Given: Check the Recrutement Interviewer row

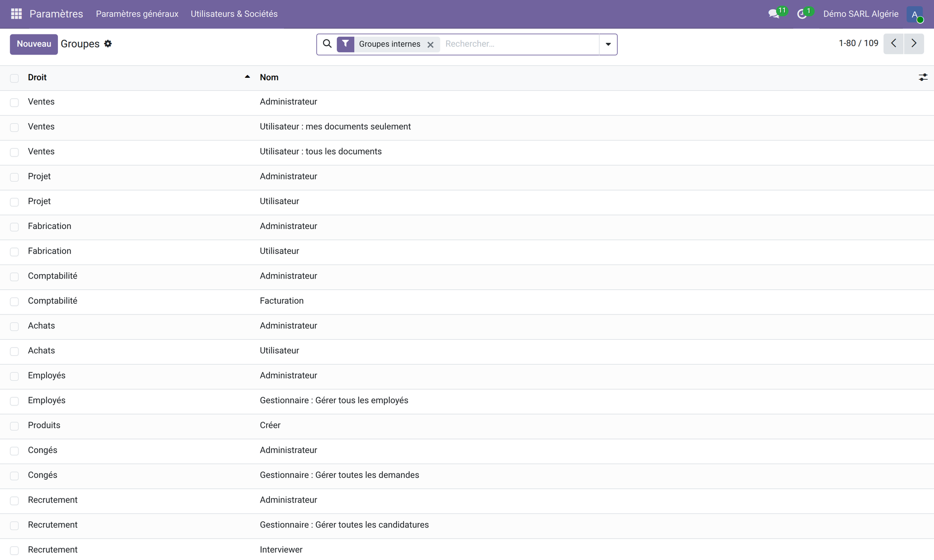Looking at the screenshot, I should pos(15,550).
